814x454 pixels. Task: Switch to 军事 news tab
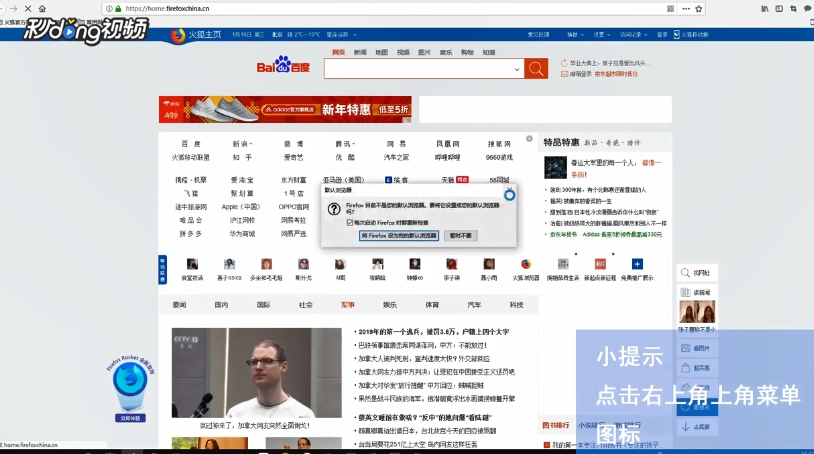pyautogui.click(x=347, y=305)
